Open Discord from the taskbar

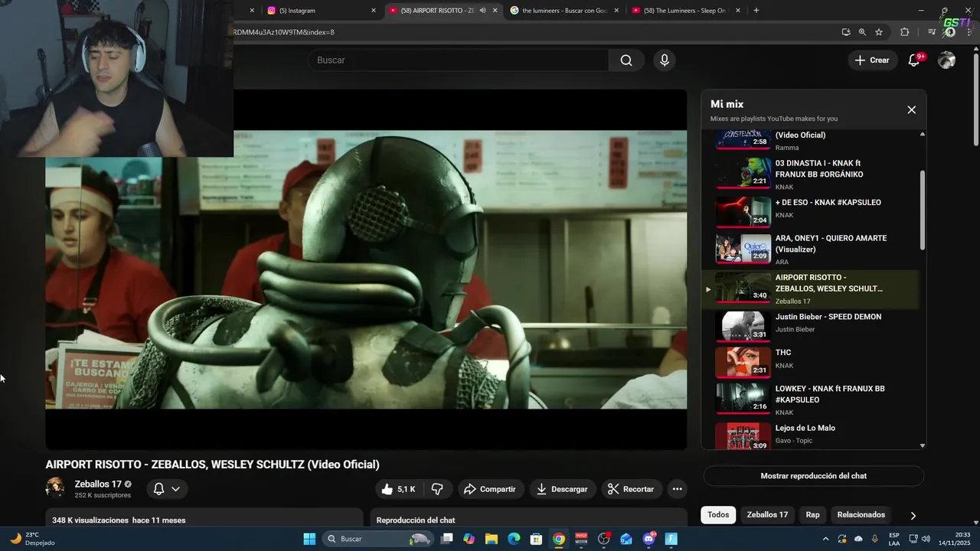coord(649,539)
